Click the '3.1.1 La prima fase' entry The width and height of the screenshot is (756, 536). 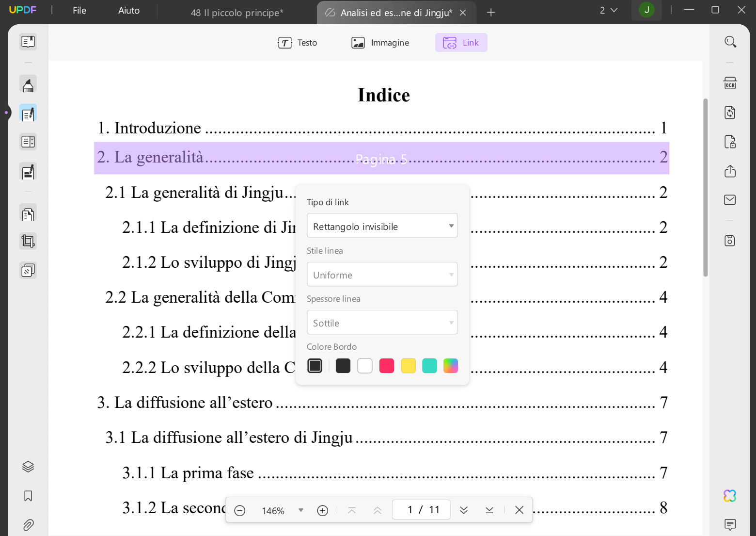[395, 473]
